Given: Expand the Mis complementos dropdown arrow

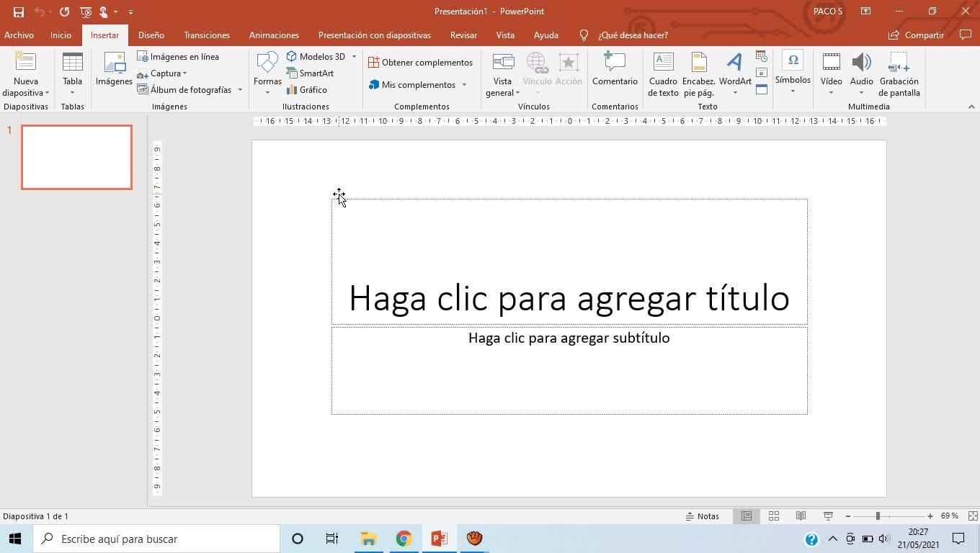Looking at the screenshot, I should tap(464, 85).
